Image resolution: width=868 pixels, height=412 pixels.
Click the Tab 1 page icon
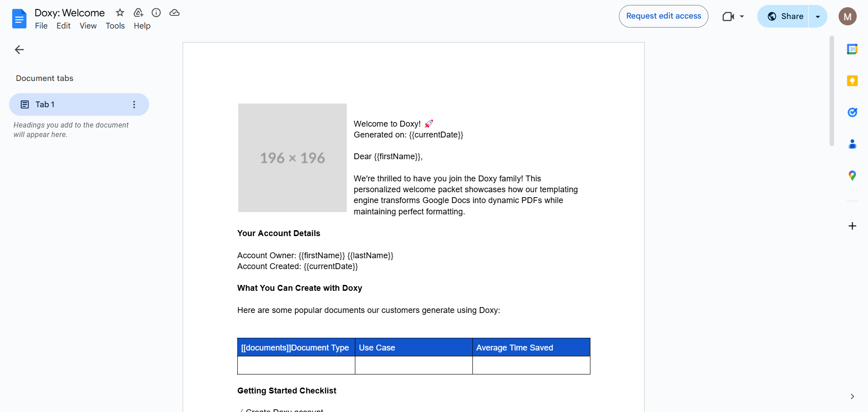click(25, 104)
